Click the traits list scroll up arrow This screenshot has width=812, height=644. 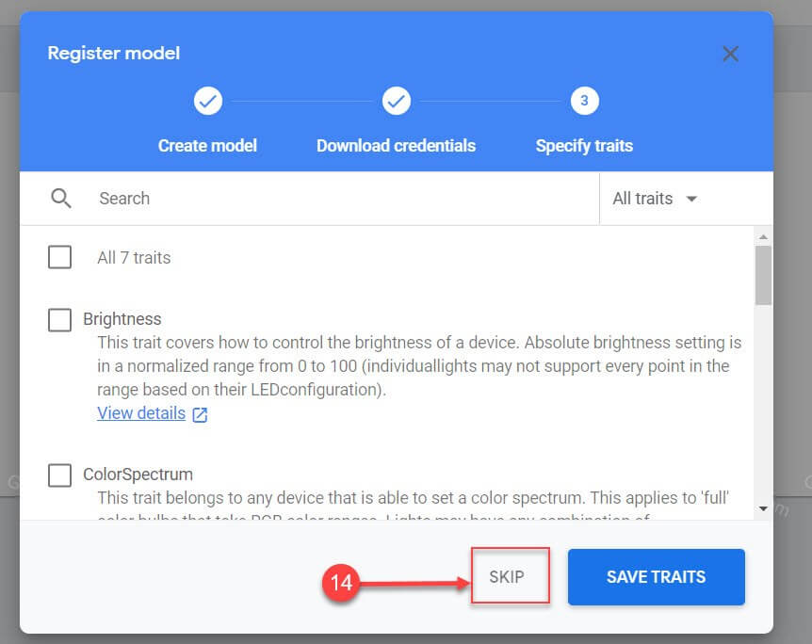click(763, 237)
